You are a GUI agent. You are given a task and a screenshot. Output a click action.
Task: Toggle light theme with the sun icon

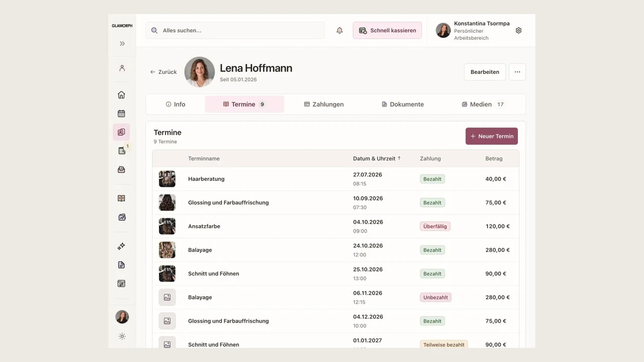(x=122, y=336)
